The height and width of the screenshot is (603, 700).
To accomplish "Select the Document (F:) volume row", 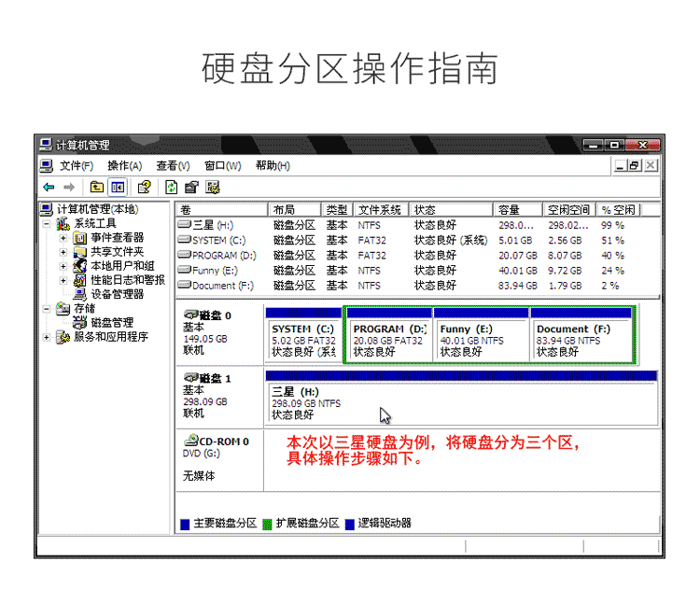I will coord(418,286).
